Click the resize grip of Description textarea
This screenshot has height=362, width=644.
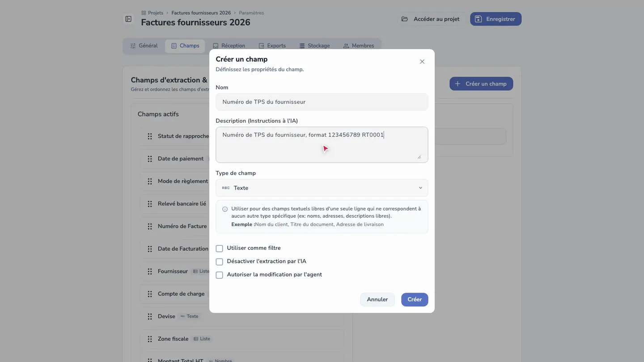point(419,156)
